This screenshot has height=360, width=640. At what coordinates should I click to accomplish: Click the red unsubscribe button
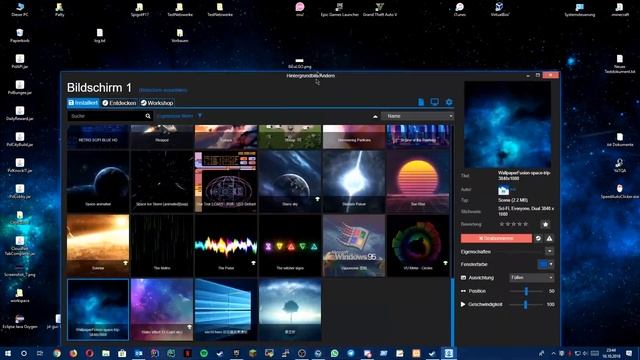496,238
